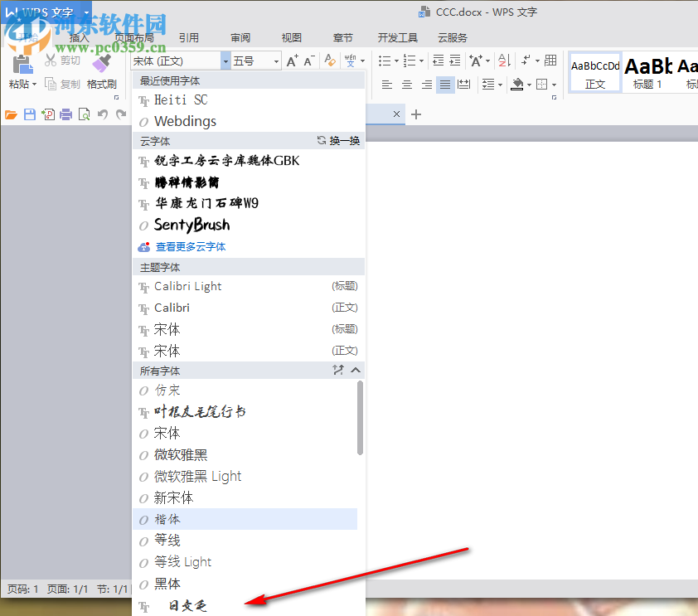This screenshot has height=616, width=698.
Task: Toggle justified alignment
Action: 445,84
